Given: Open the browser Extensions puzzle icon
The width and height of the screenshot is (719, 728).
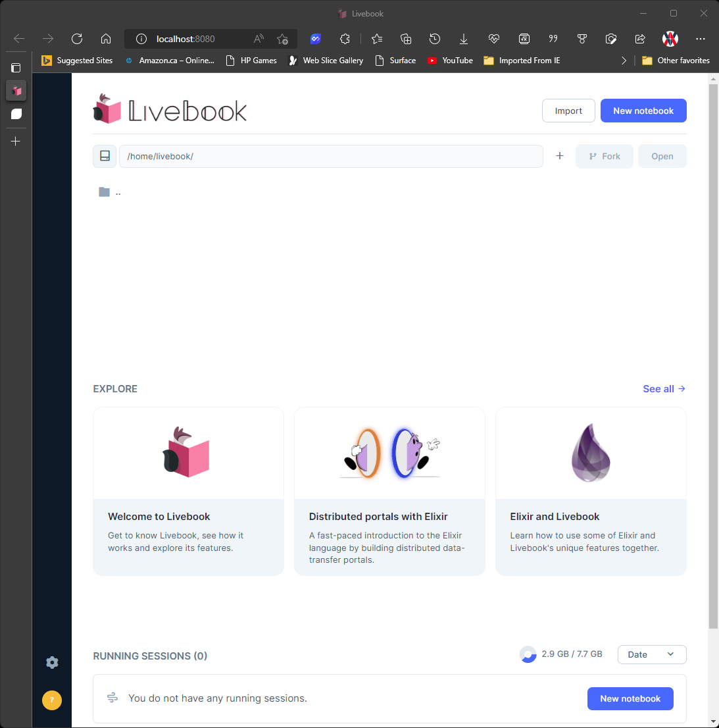Looking at the screenshot, I should tap(345, 39).
